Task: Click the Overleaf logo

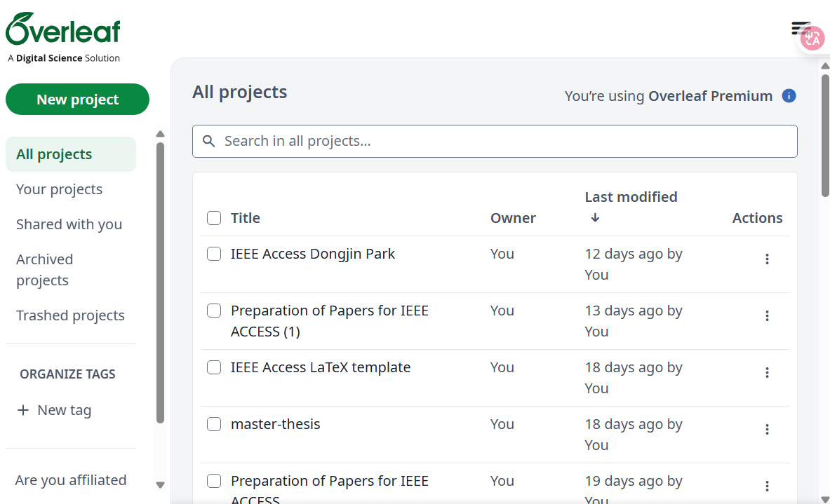Action: [x=63, y=30]
